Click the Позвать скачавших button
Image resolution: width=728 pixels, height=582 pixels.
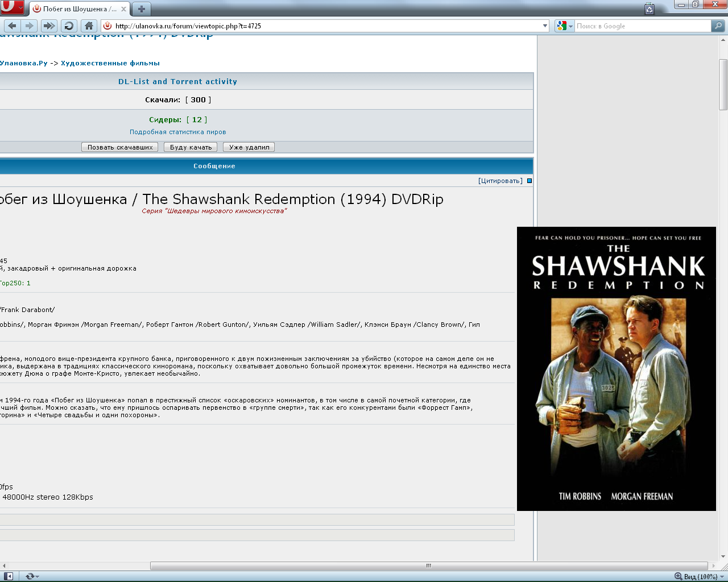[x=120, y=147]
